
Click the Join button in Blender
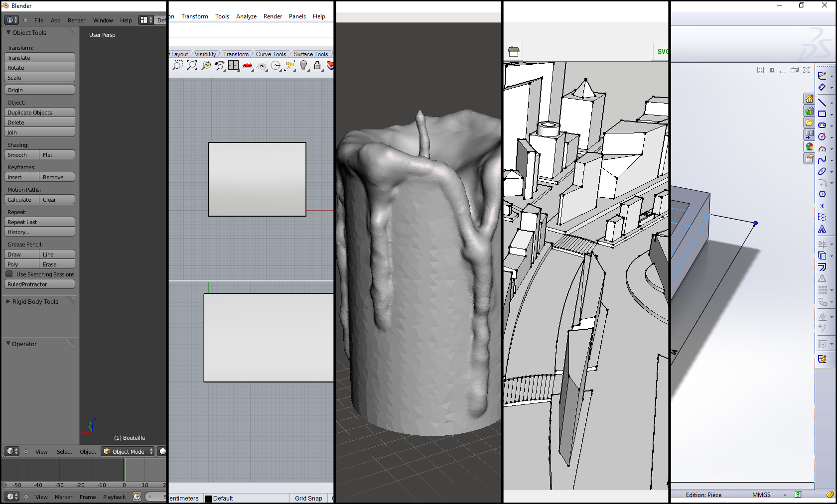click(x=40, y=132)
